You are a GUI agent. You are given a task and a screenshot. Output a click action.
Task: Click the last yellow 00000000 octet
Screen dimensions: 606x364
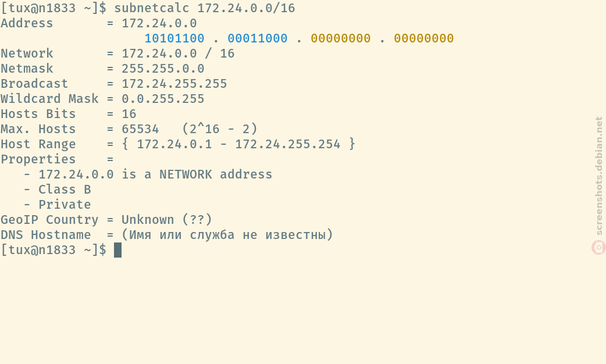pyautogui.click(x=423, y=38)
